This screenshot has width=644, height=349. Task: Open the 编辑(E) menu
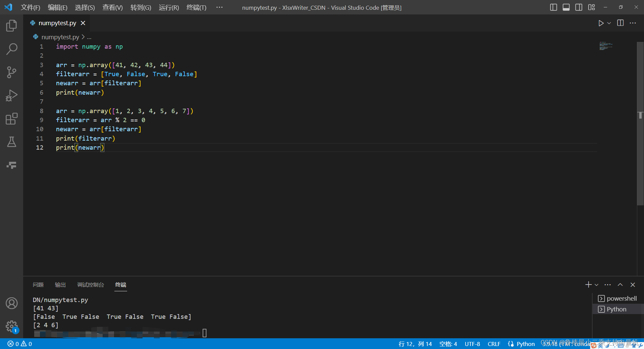pos(58,7)
